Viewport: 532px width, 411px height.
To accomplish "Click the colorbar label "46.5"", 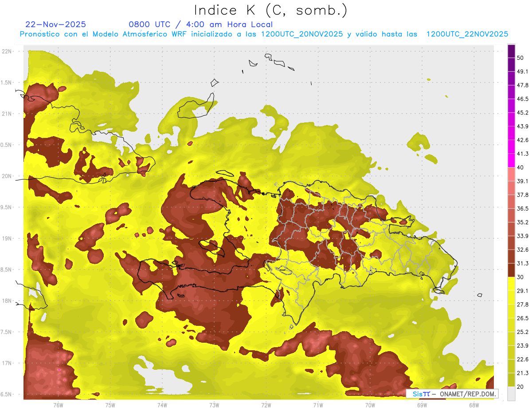I will pos(522,99).
